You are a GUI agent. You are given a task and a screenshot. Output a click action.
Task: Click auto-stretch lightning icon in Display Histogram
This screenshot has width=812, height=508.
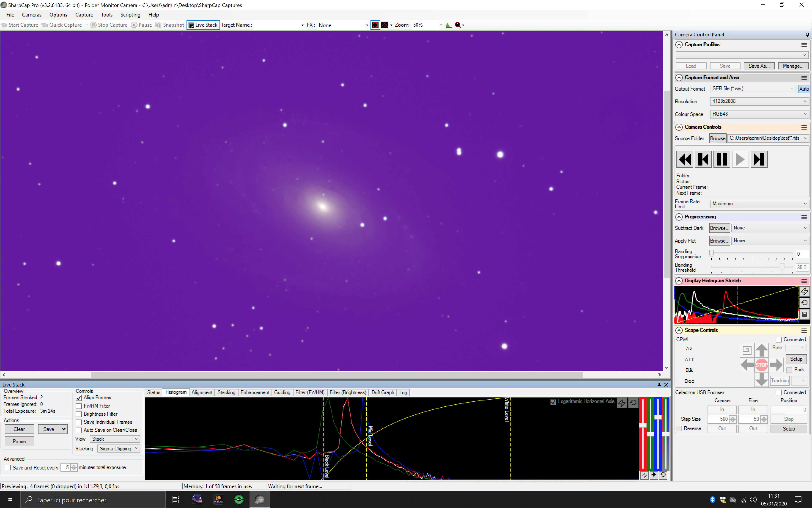coord(804,291)
